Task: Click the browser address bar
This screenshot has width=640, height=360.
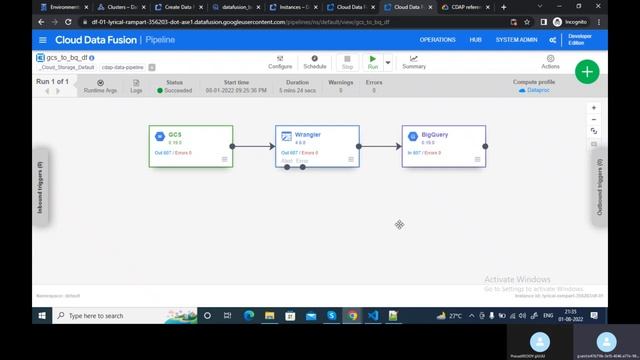Action: coord(294,22)
